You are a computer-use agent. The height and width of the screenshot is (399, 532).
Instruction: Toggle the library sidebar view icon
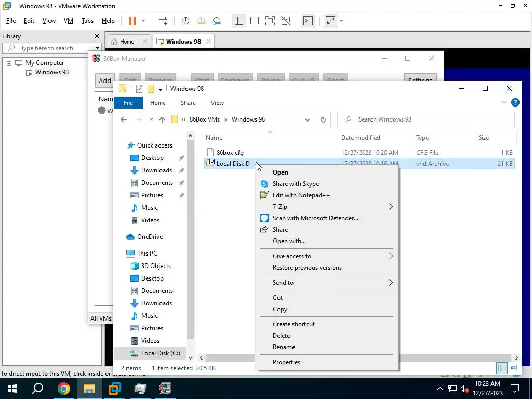click(x=239, y=21)
